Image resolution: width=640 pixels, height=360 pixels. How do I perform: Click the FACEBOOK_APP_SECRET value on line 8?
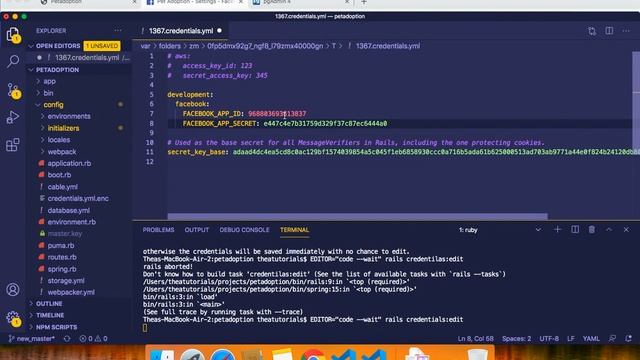[325, 123]
